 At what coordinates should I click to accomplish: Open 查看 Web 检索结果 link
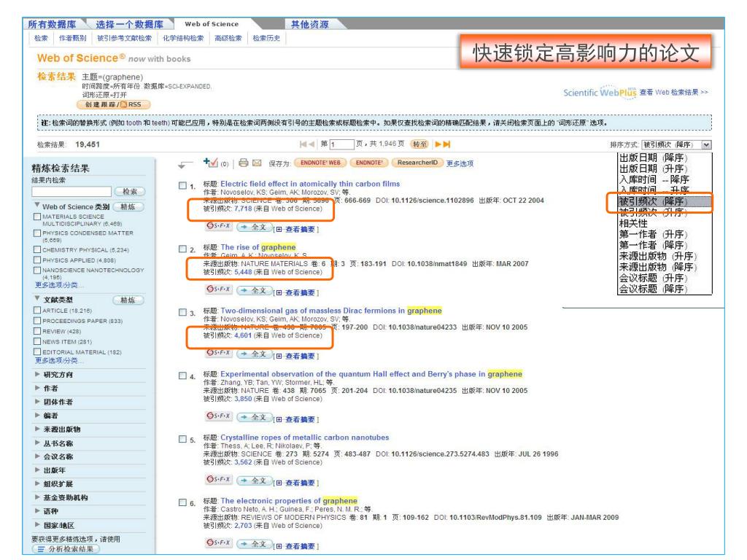tap(673, 92)
